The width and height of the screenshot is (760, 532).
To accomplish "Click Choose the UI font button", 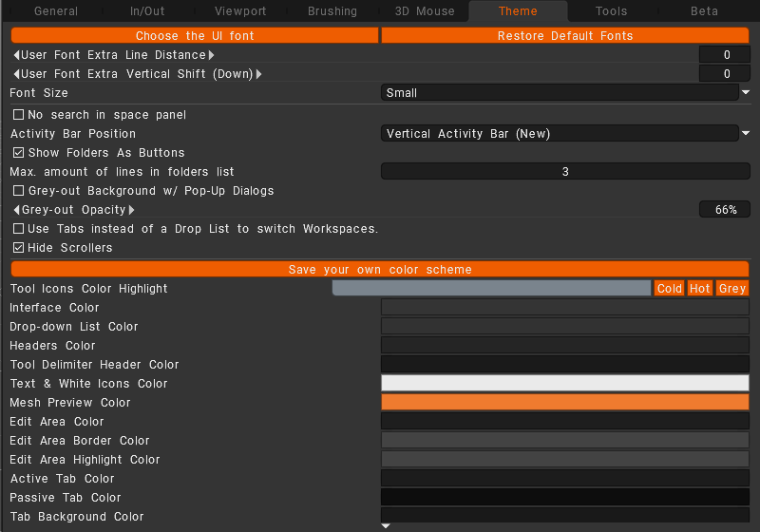I will (195, 36).
